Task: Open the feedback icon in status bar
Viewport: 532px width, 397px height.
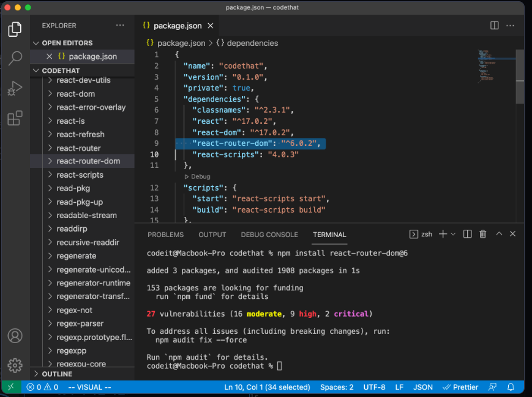Action: click(492, 387)
